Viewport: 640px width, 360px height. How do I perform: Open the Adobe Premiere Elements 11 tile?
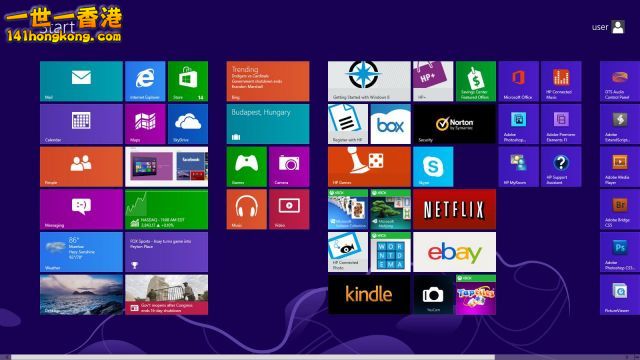point(561,124)
